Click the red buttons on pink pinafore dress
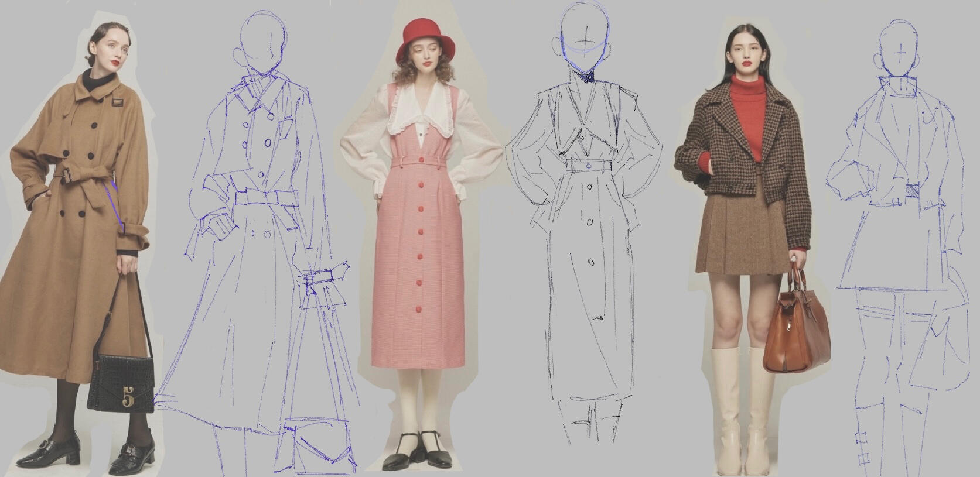This screenshot has height=477, width=980. [x=419, y=234]
